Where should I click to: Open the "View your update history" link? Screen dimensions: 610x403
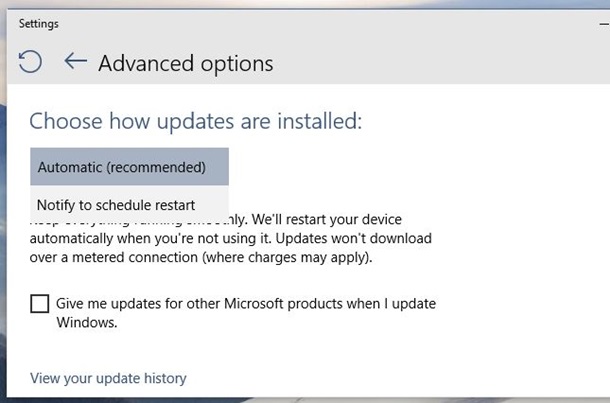108,378
